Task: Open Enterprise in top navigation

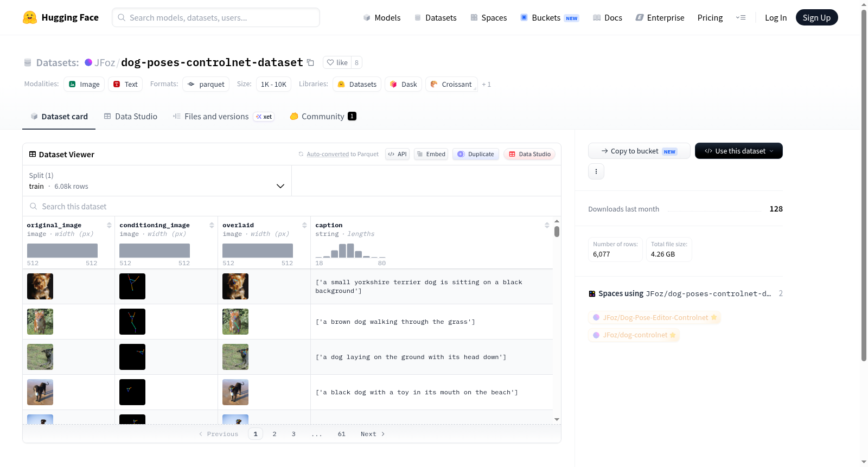Action: pyautogui.click(x=660, y=17)
